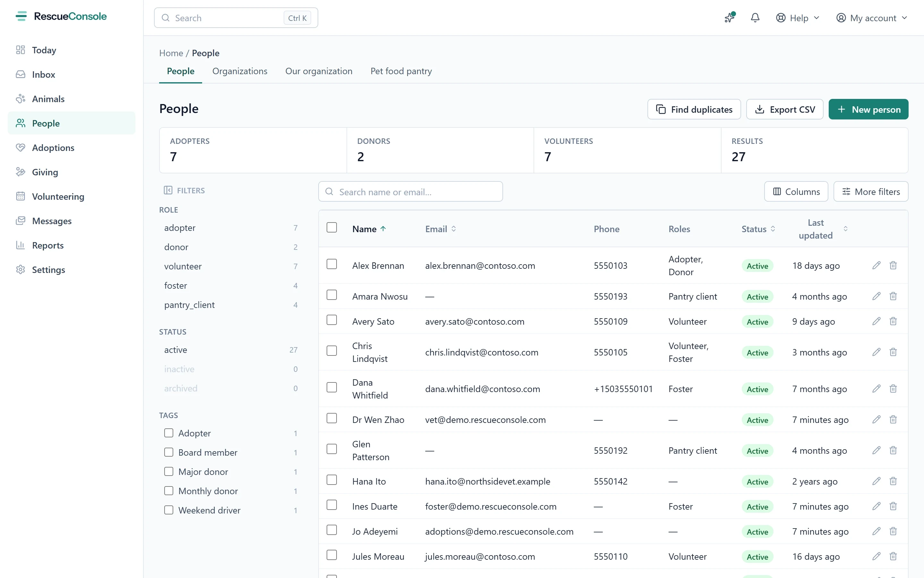The image size is (924, 578).
Task: Click Export CSV
Action: (x=785, y=109)
